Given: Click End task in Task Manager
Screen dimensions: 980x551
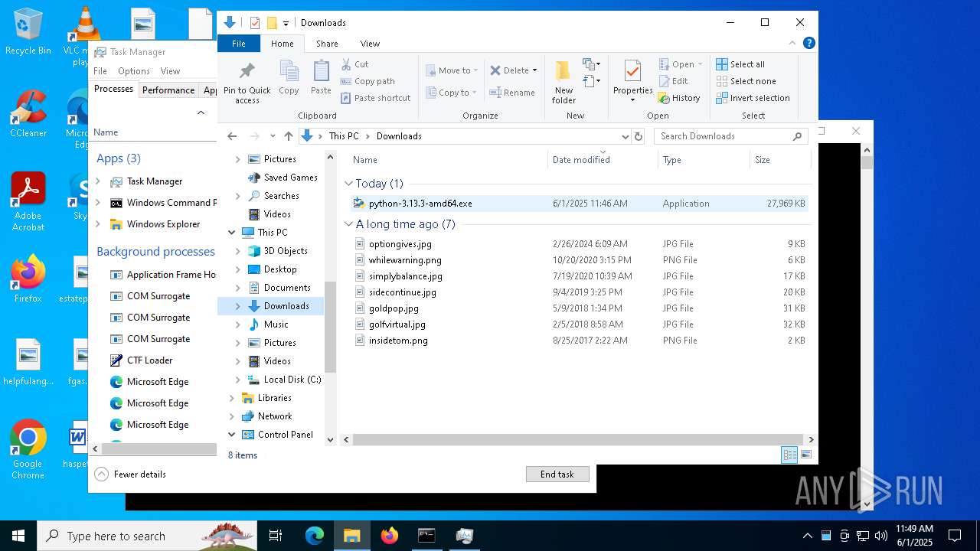Looking at the screenshot, I should (557, 474).
